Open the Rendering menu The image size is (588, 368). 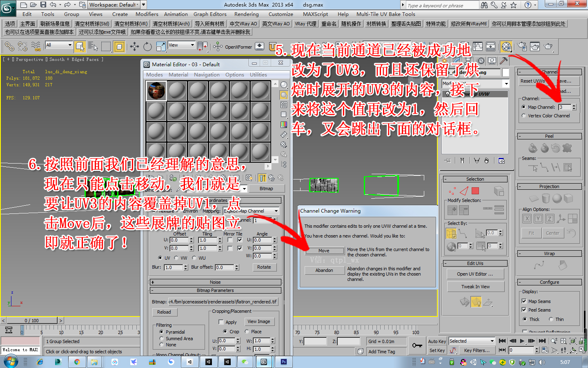click(246, 14)
